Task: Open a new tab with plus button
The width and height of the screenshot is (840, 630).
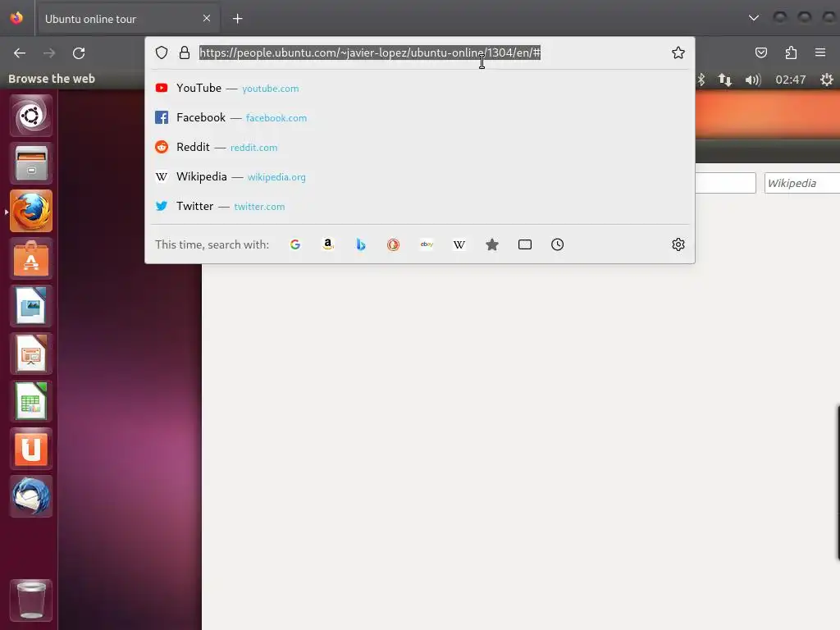Action: (x=237, y=19)
